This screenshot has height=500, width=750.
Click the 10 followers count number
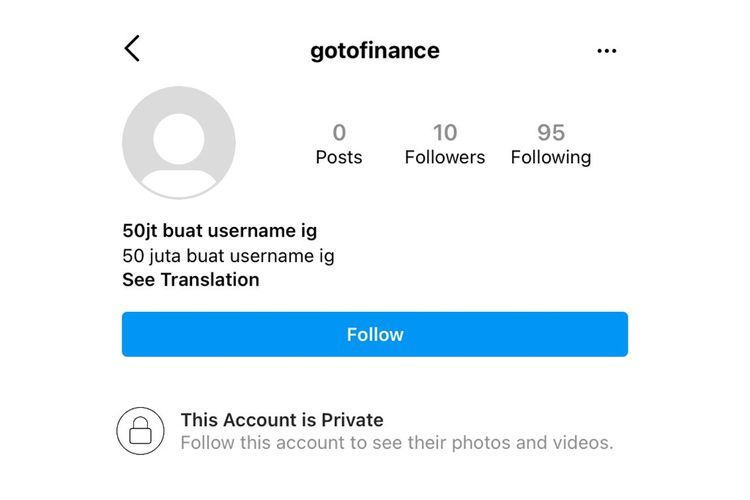445,133
